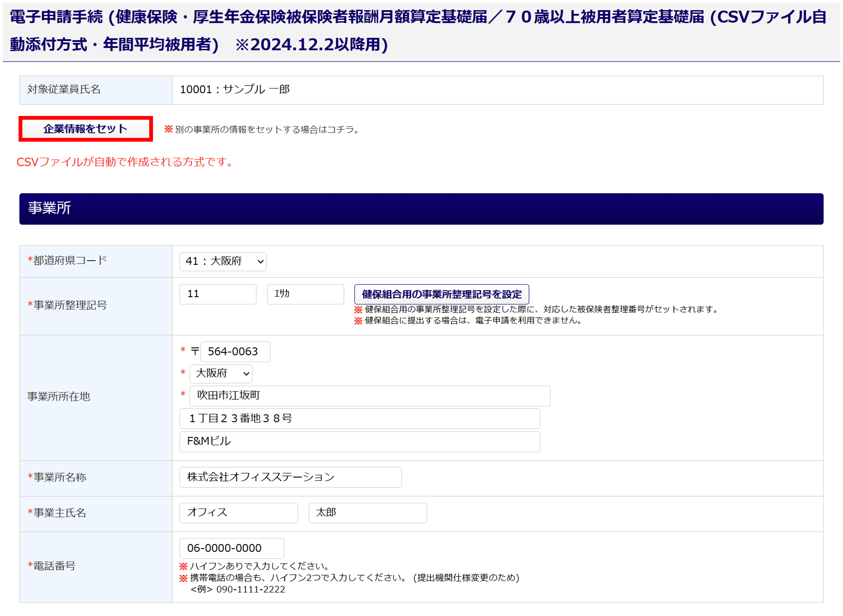The image size is (843, 616).
Task: Click the 対象従業員氏名 label cell
Action: [96, 90]
